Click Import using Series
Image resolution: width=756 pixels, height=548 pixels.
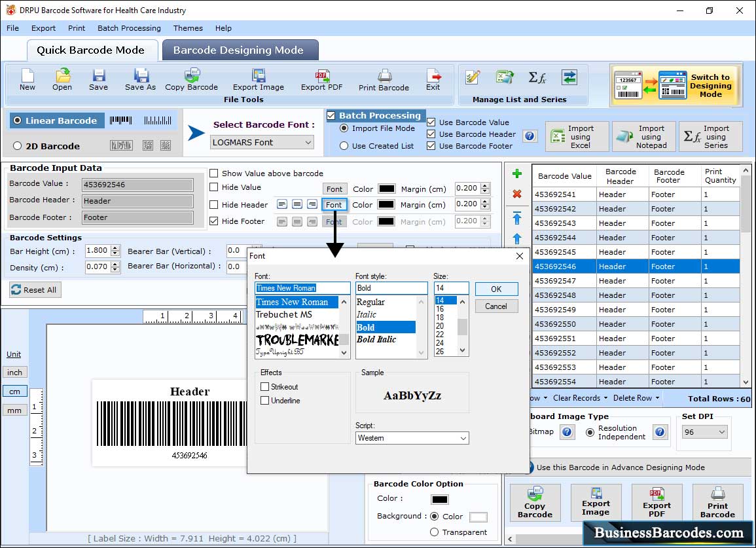[x=711, y=137]
